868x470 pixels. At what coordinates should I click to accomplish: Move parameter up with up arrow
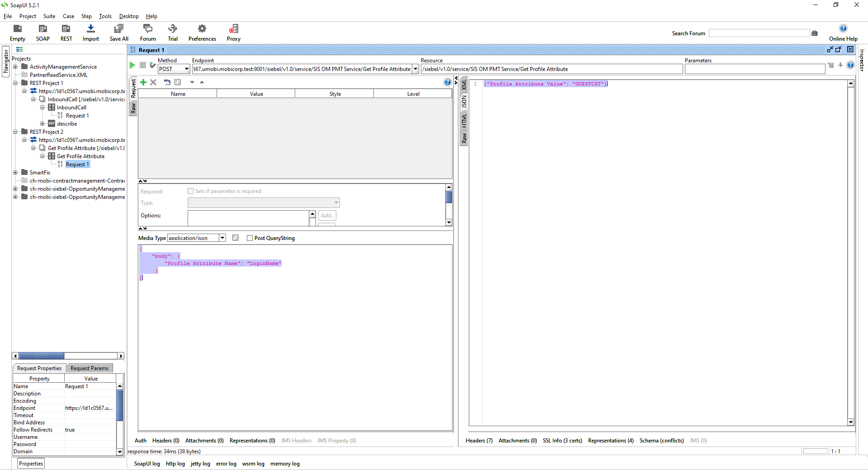coord(202,82)
